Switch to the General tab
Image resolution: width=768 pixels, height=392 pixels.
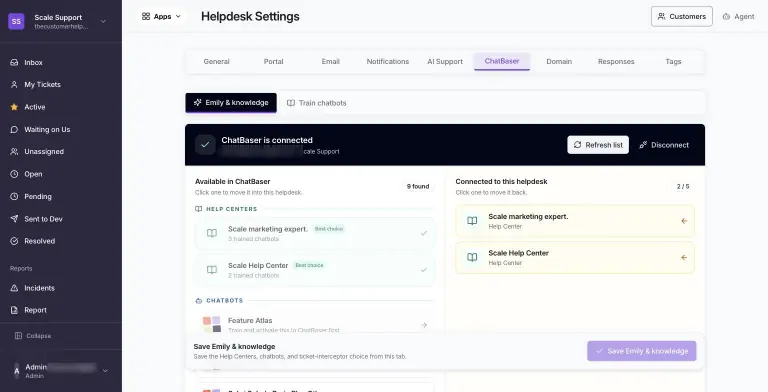[216, 61]
